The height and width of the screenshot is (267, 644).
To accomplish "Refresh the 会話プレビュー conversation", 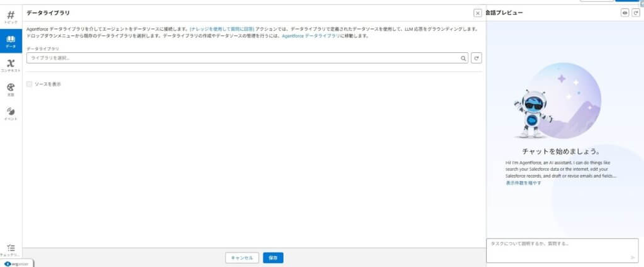I will click(636, 13).
